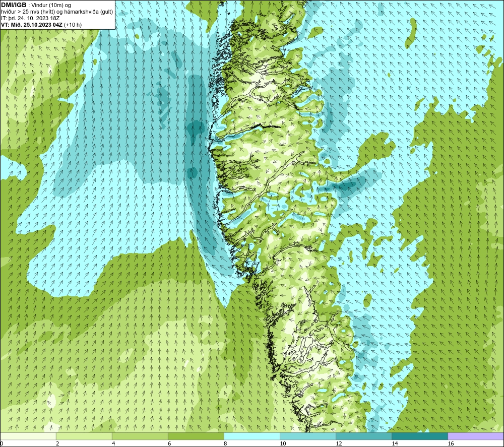
Task: Click the scale label '4'
Action: tap(113, 443)
